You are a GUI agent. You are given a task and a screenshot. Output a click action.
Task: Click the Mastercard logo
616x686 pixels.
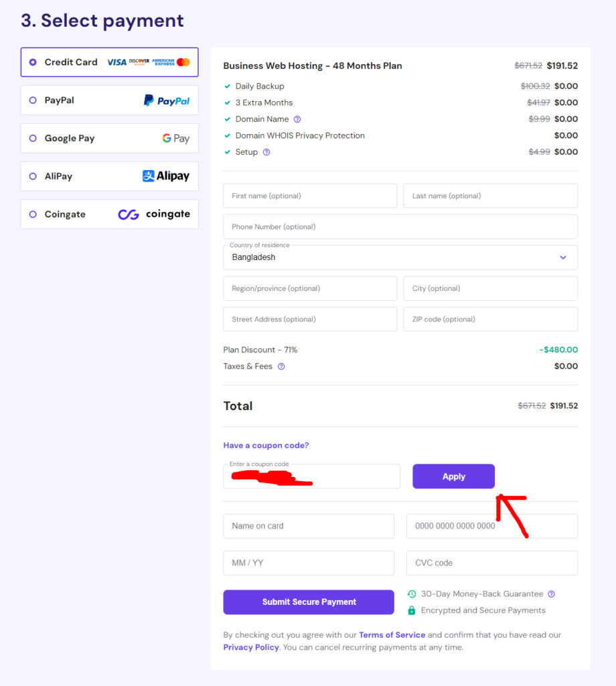point(183,62)
